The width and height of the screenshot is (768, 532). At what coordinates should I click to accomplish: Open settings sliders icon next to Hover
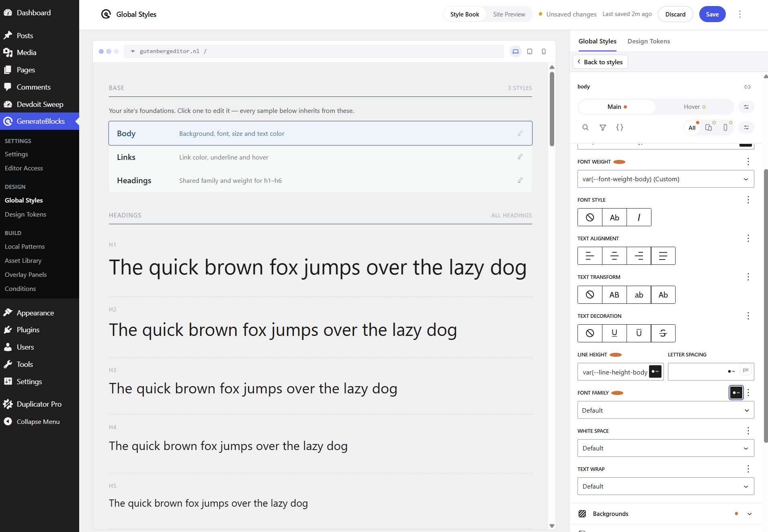coord(746,107)
